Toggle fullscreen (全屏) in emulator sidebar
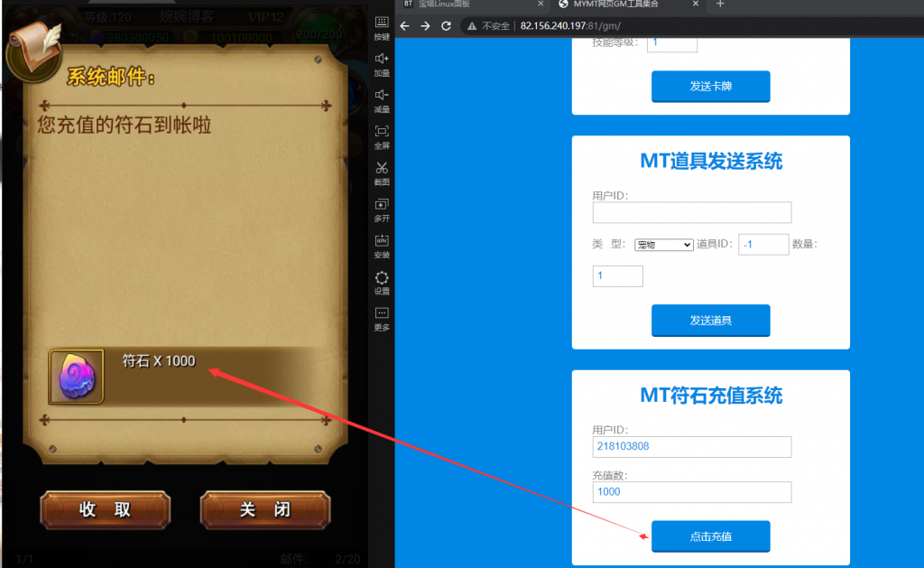This screenshot has height=568, width=924. click(382, 135)
